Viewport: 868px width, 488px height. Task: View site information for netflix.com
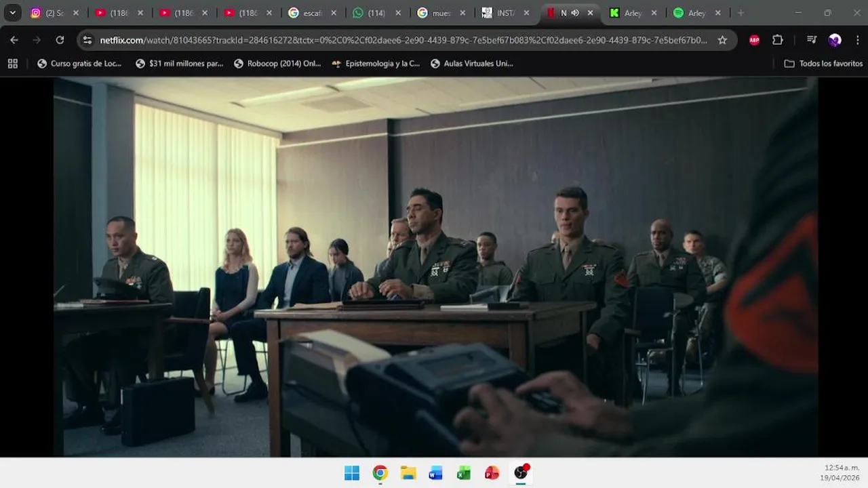[x=87, y=40]
